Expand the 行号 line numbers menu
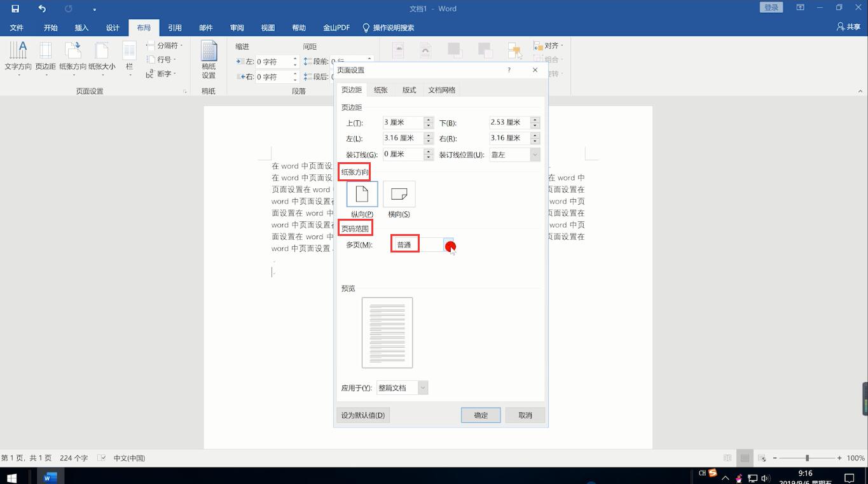 click(161, 59)
